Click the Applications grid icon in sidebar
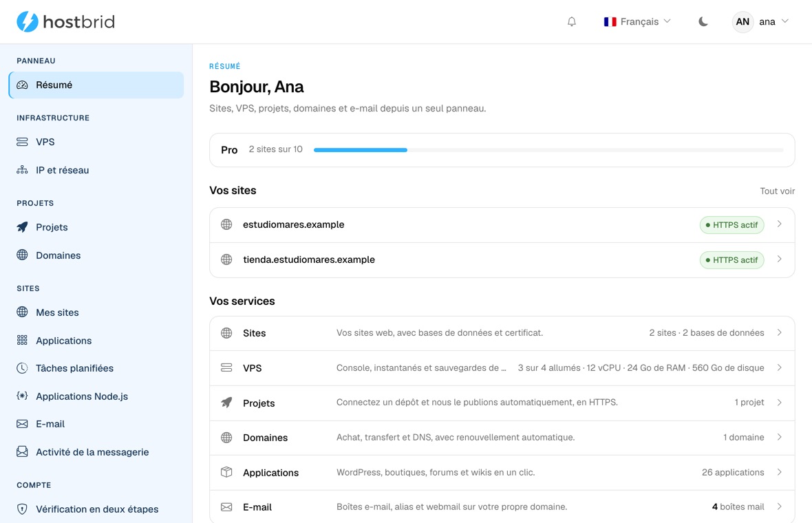 tap(22, 340)
